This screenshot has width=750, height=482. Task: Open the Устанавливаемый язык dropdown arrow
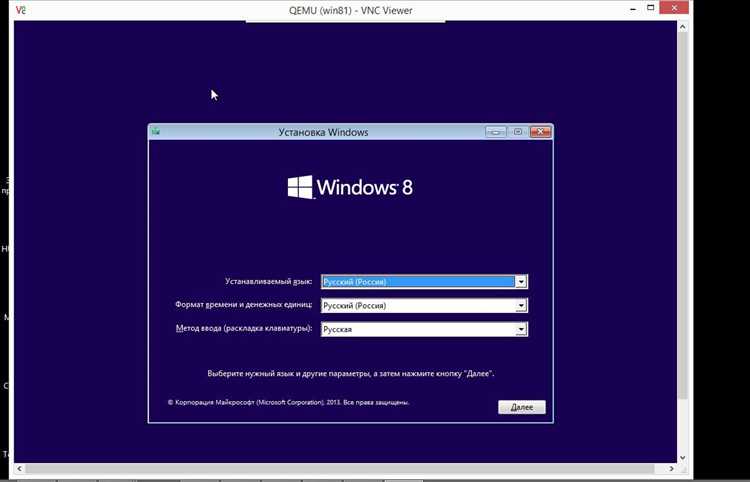click(x=521, y=282)
